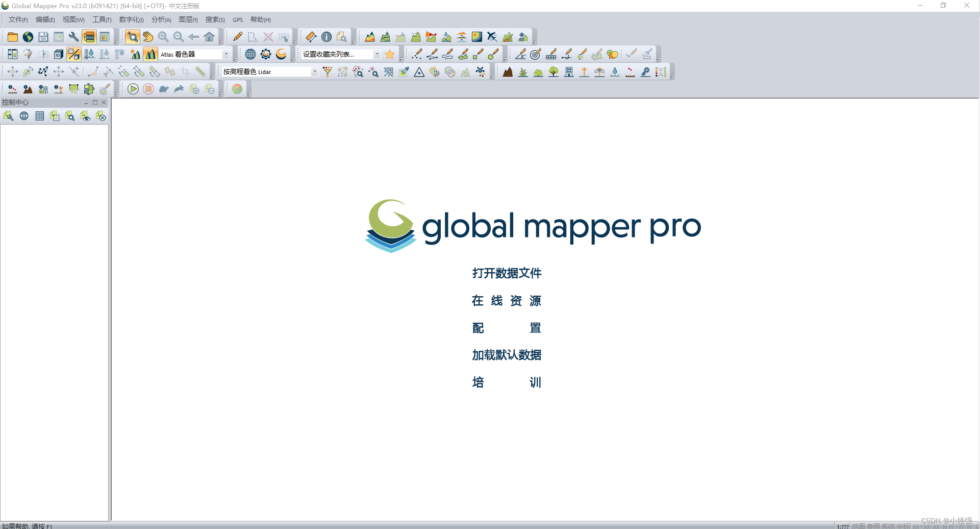The height and width of the screenshot is (529, 980).
Task: Click the home full-view icon
Action: 209,37
